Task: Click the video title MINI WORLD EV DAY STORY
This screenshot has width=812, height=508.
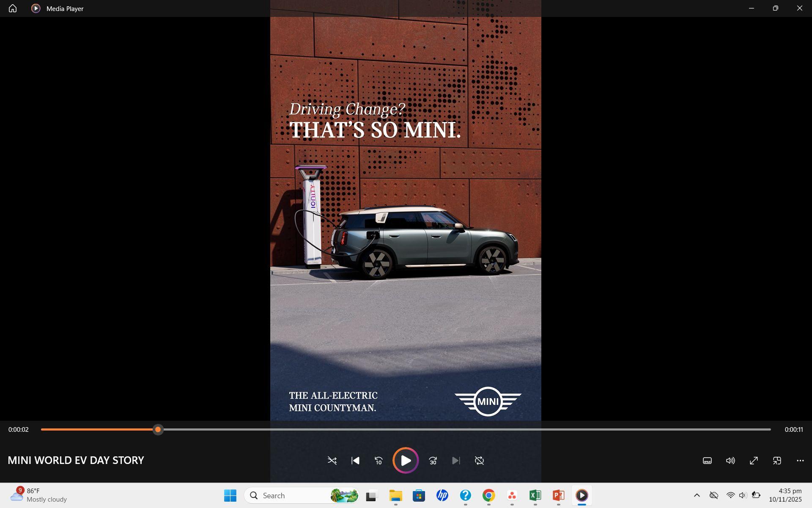Action: 76,460
